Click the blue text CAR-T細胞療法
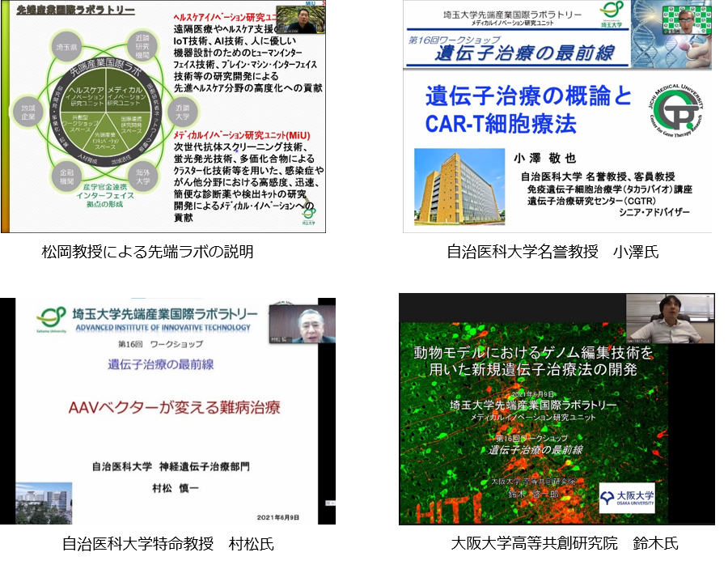The height and width of the screenshot is (565, 728). point(501,124)
